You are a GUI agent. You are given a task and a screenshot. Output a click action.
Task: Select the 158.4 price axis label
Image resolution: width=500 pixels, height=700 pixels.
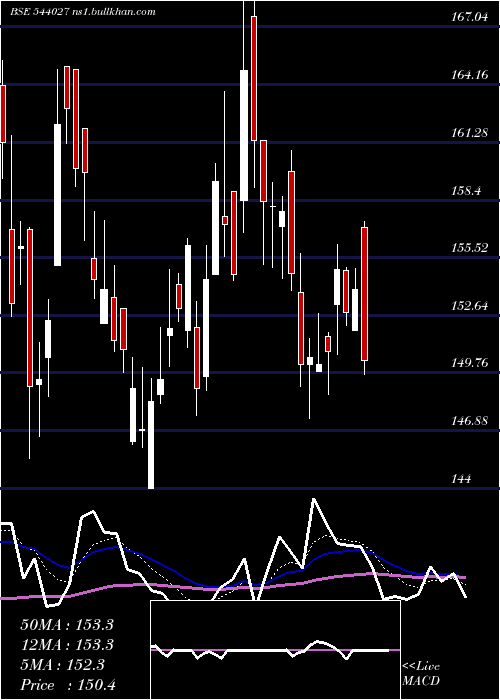[x=467, y=191]
